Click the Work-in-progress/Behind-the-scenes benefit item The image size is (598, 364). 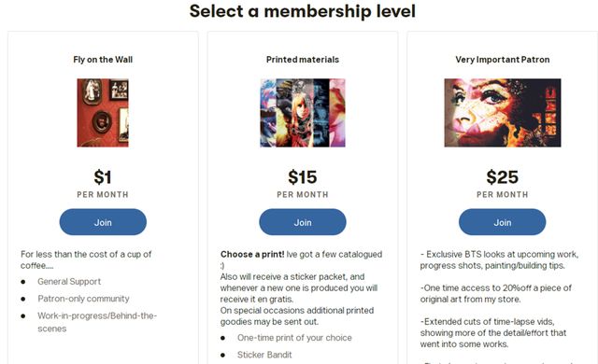pos(97,322)
